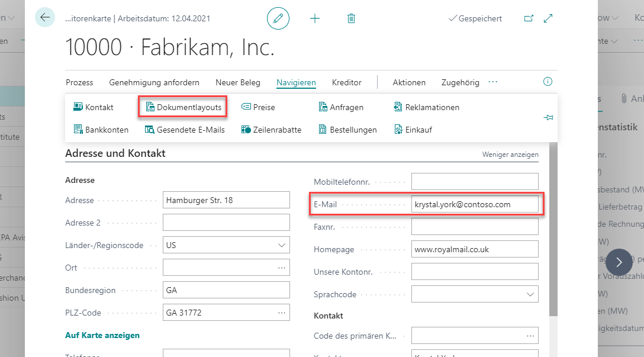The image size is (644, 357).
Task: Open the PLZ-Code lookup ellipsis
Action: tap(281, 313)
